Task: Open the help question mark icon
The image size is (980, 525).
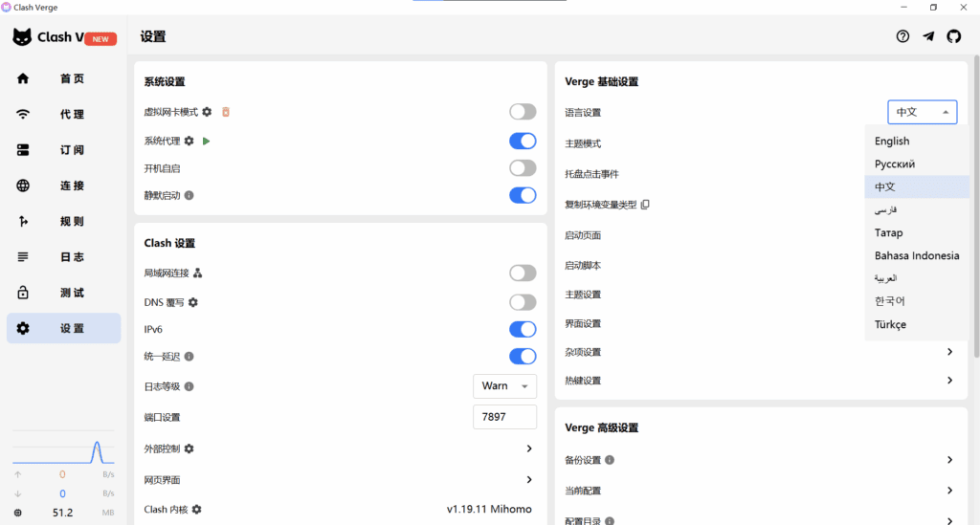Action: click(902, 36)
